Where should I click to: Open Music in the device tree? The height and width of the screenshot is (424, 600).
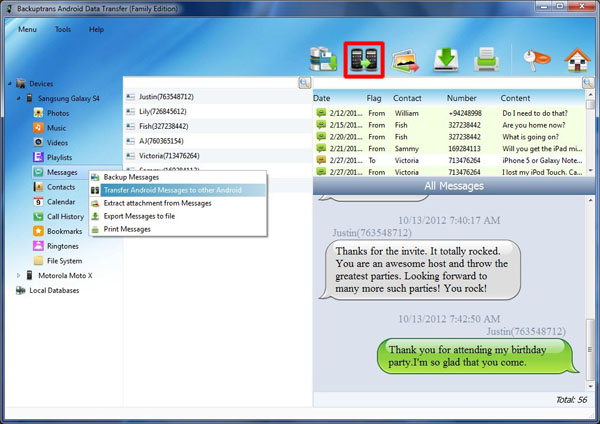(x=56, y=128)
